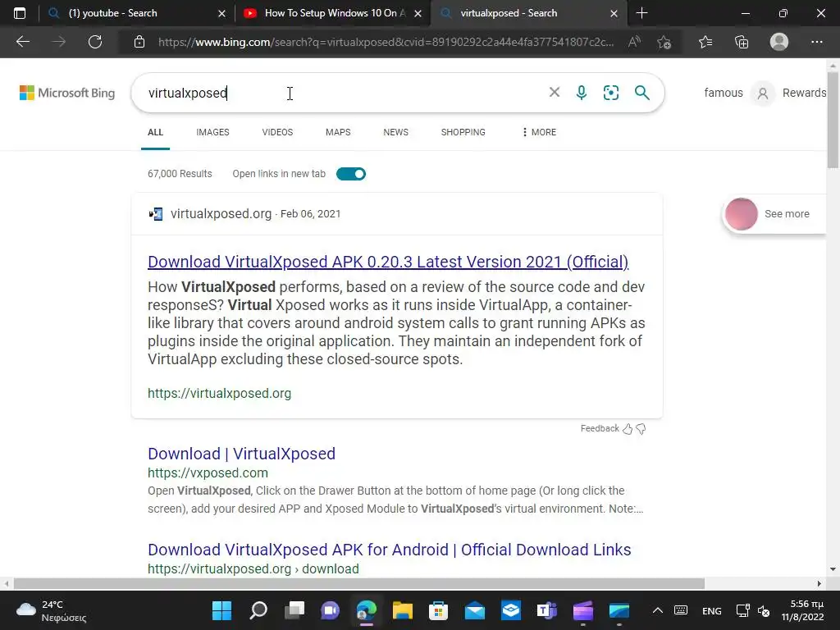This screenshot has width=840, height=630.
Task: Toggle Open links in new tab
Action: (351, 174)
